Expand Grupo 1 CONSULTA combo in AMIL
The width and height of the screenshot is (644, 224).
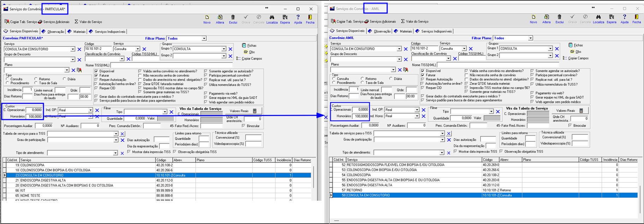pyautogui.click(x=550, y=49)
